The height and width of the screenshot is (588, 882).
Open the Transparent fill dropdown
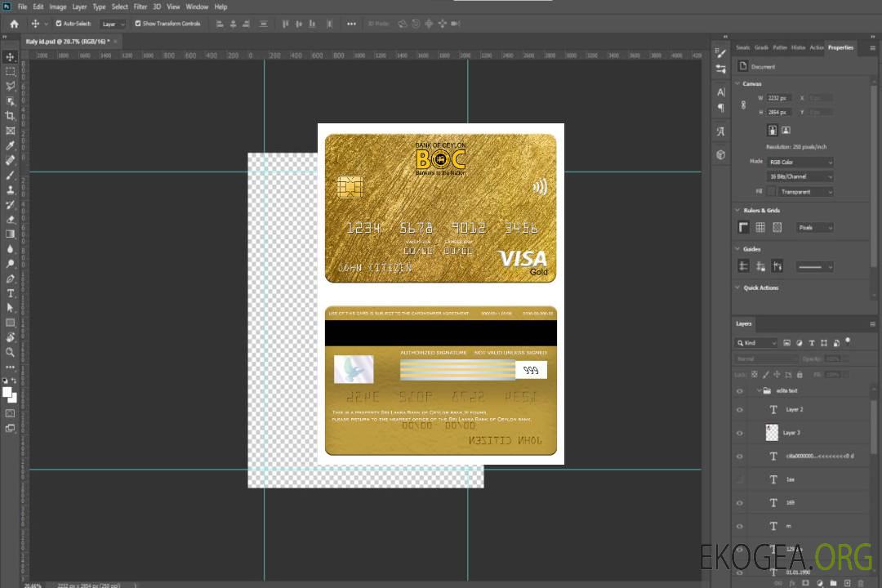click(x=805, y=192)
